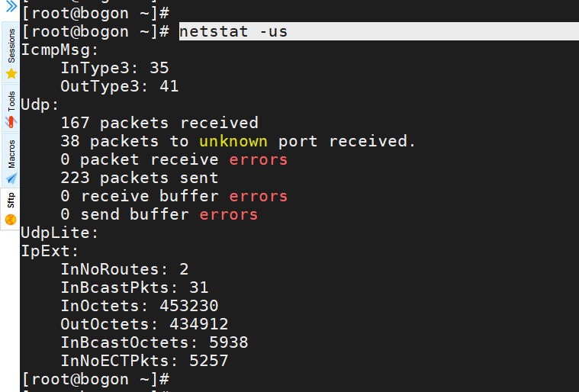Select the Macros tab label

coord(11,153)
